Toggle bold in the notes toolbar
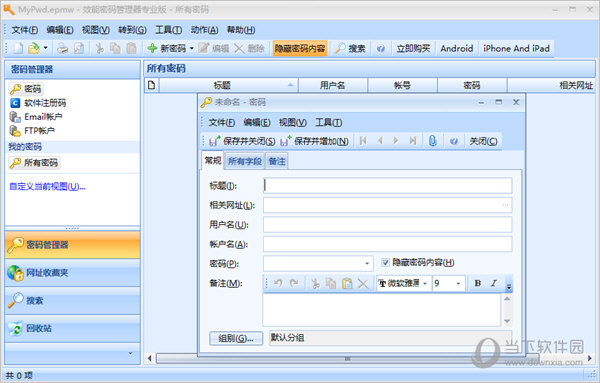Viewport: 600px width, 383px height. pos(478,284)
